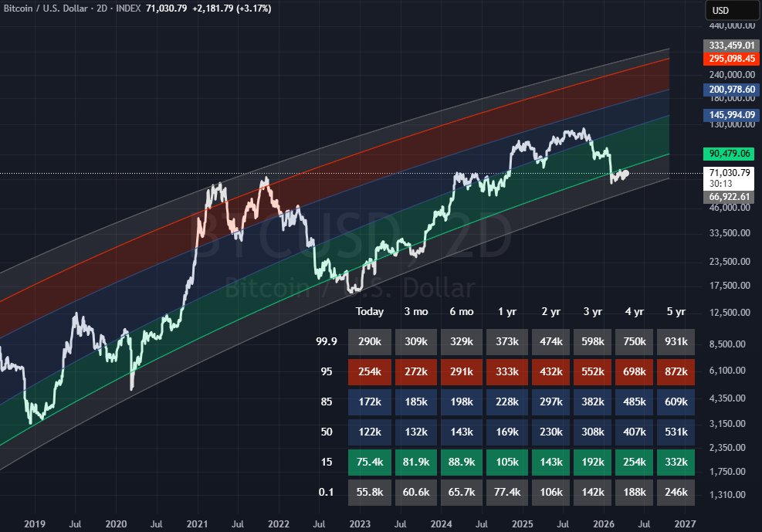Click the green 75.4k cell
Image resolution: width=762 pixels, height=532 pixels.
369,462
